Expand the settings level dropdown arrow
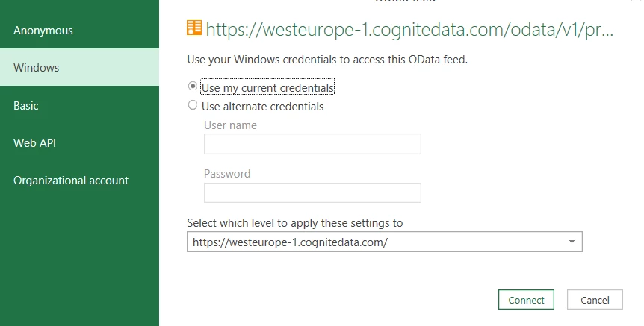The height and width of the screenshot is (326, 644). point(572,242)
